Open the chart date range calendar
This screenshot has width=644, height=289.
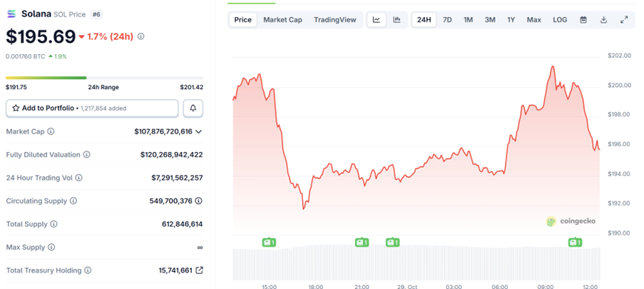tap(583, 20)
